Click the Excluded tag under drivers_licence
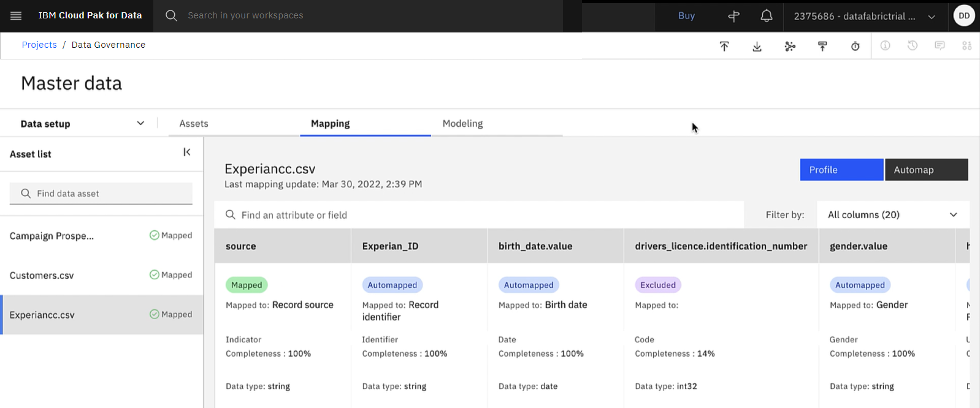The image size is (980, 408). tap(658, 285)
